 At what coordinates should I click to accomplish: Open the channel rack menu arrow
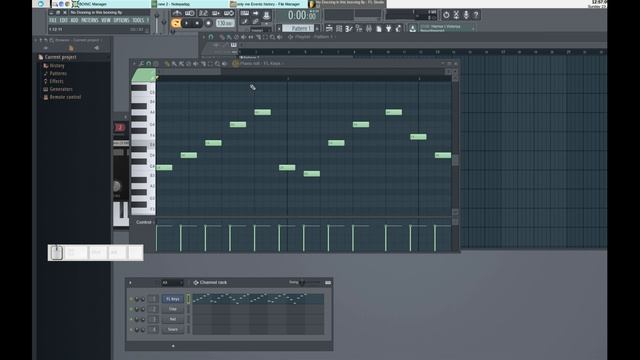pyautogui.click(x=130, y=282)
